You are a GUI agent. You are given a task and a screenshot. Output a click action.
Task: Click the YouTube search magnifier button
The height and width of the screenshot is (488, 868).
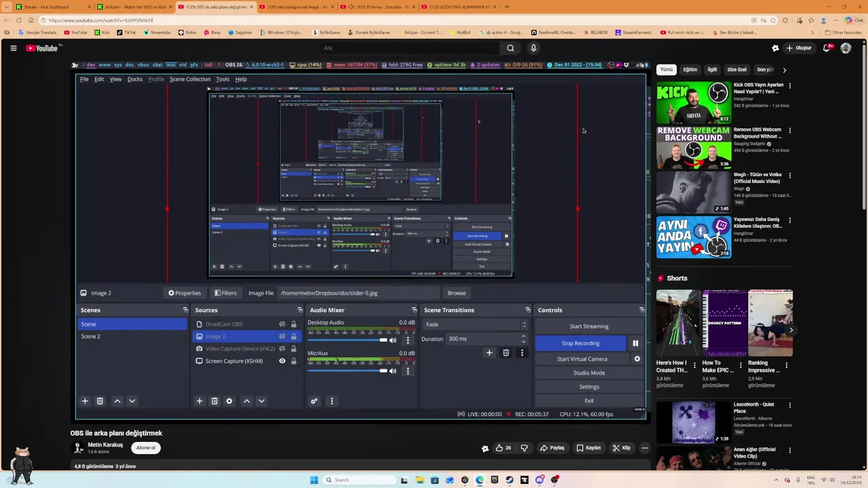(x=511, y=48)
